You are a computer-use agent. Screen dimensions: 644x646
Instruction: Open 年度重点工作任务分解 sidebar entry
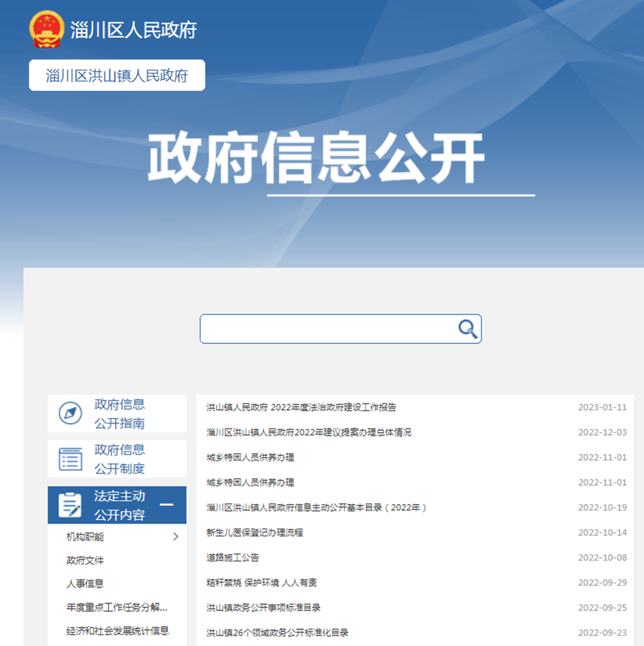(x=117, y=607)
